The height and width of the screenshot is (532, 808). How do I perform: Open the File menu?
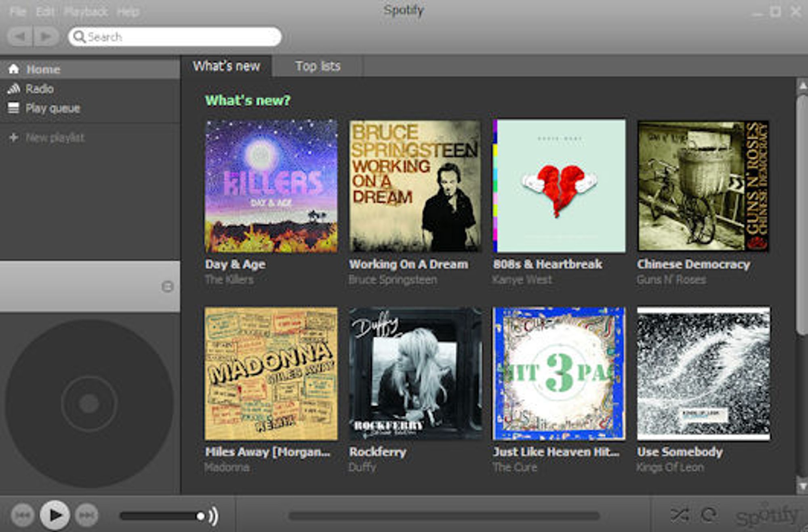[17, 12]
